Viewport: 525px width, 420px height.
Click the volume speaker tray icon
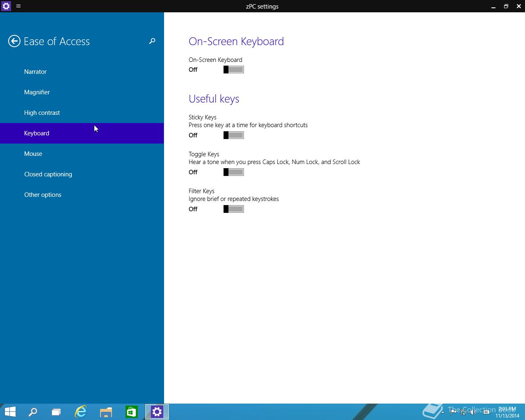(x=474, y=412)
